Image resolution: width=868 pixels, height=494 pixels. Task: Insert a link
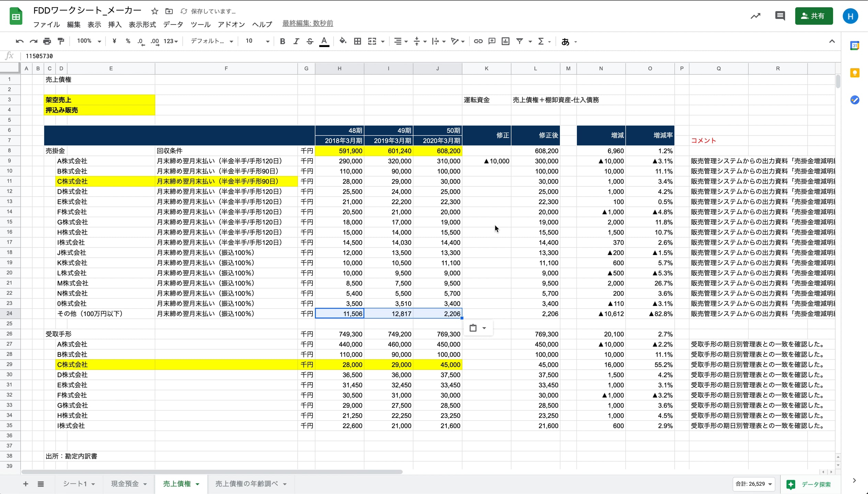478,41
